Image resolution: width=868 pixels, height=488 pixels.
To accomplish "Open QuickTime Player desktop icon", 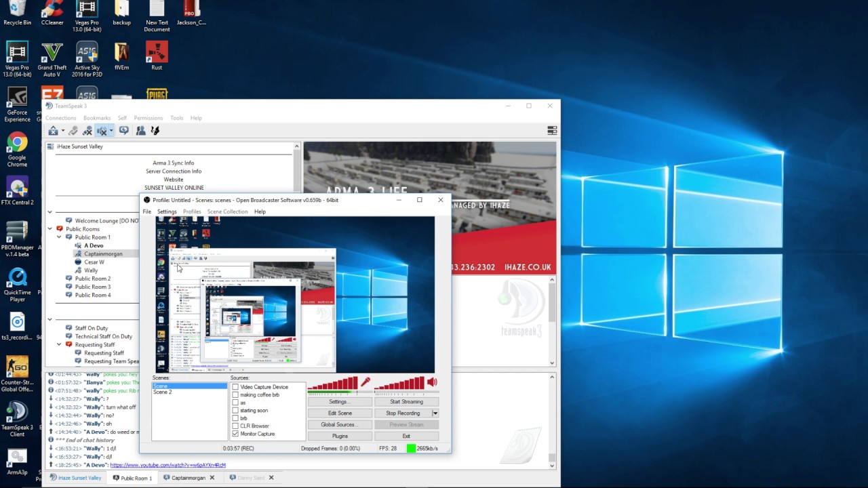I will [x=17, y=284].
